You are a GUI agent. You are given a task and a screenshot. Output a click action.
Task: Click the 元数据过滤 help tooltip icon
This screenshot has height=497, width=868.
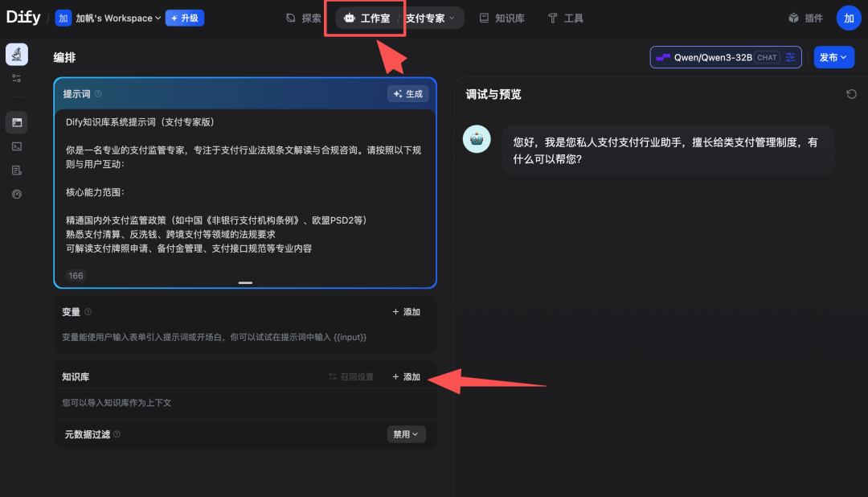[x=117, y=434]
